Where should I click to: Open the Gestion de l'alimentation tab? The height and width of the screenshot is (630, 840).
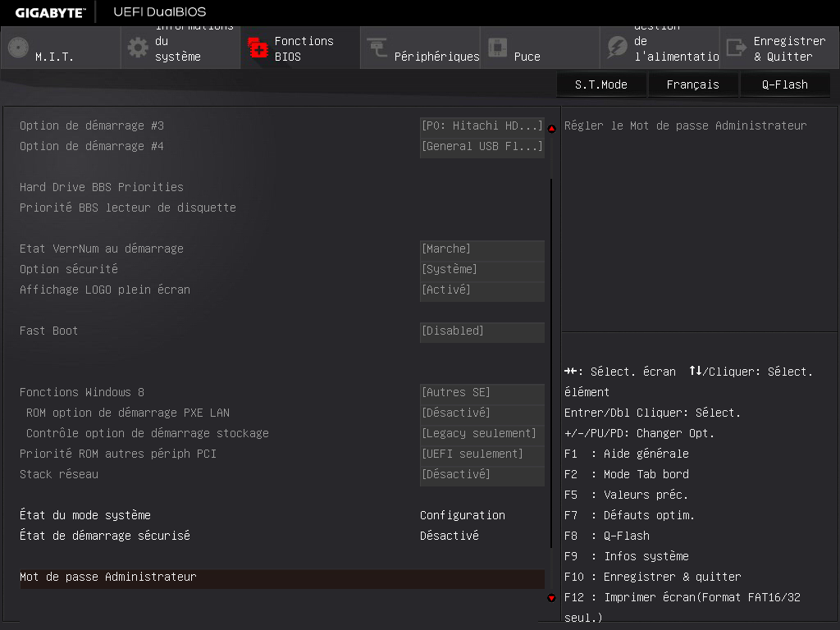660,48
